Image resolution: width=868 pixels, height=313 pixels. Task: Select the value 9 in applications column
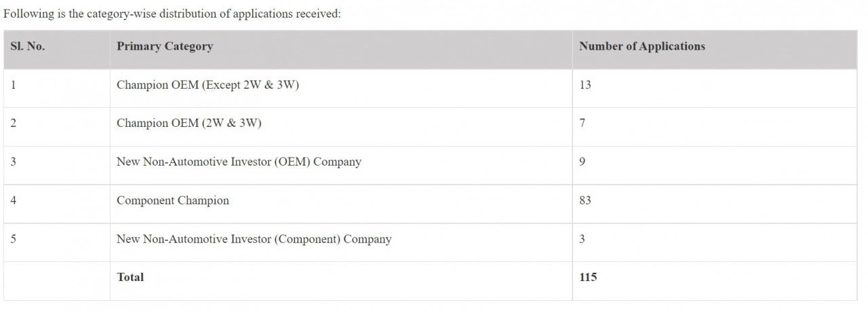coord(583,162)
